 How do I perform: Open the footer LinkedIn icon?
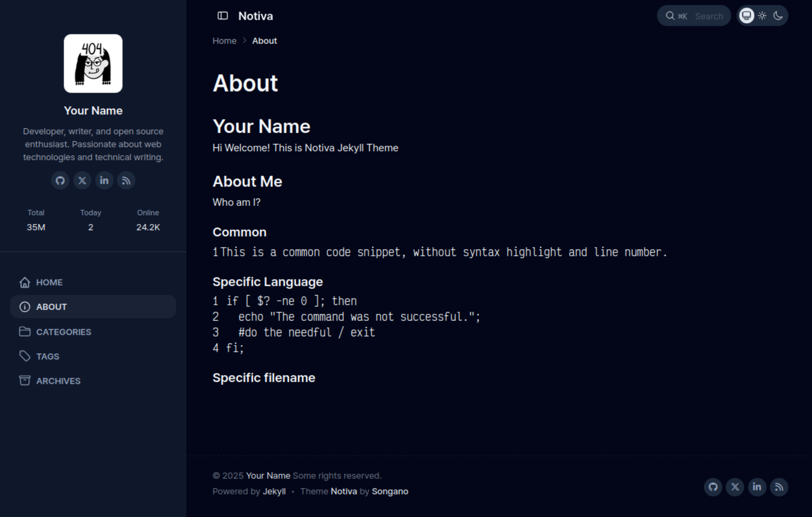tap(757, 487)
